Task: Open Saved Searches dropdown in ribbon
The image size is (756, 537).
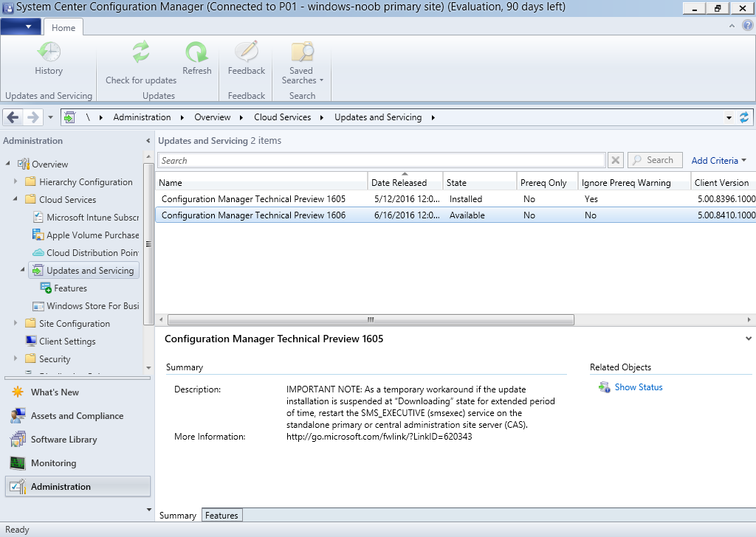Action: pyautogui.click(x=302, y=63)
